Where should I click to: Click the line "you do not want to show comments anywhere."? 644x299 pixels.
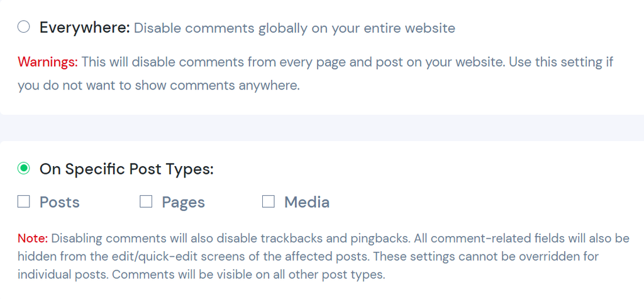coord(158,86)
